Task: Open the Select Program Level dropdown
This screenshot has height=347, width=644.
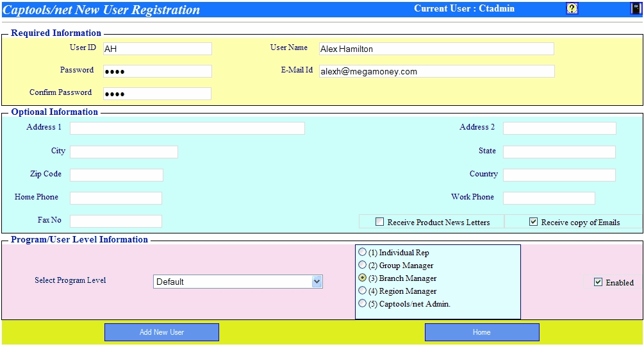Action: (x=238, y=282)
